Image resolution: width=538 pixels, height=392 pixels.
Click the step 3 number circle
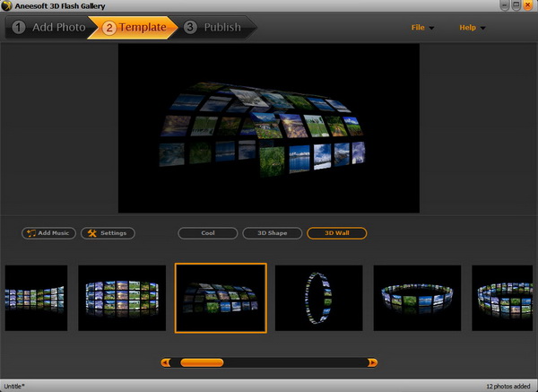point(190,27)
